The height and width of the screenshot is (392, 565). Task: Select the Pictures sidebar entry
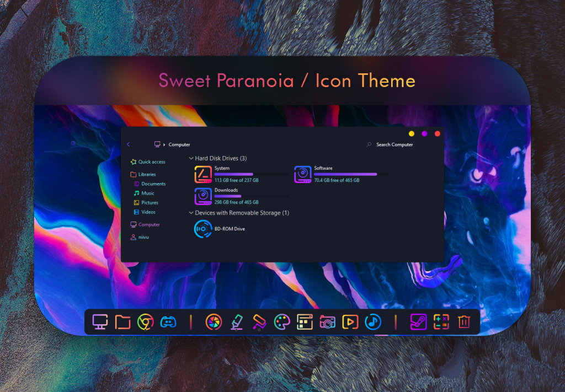(x=150, y=203)
